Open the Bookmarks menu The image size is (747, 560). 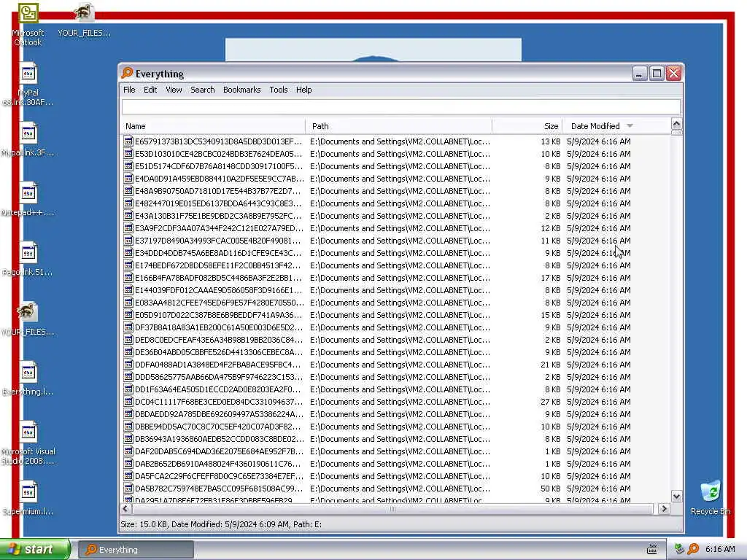pos(242,90)
